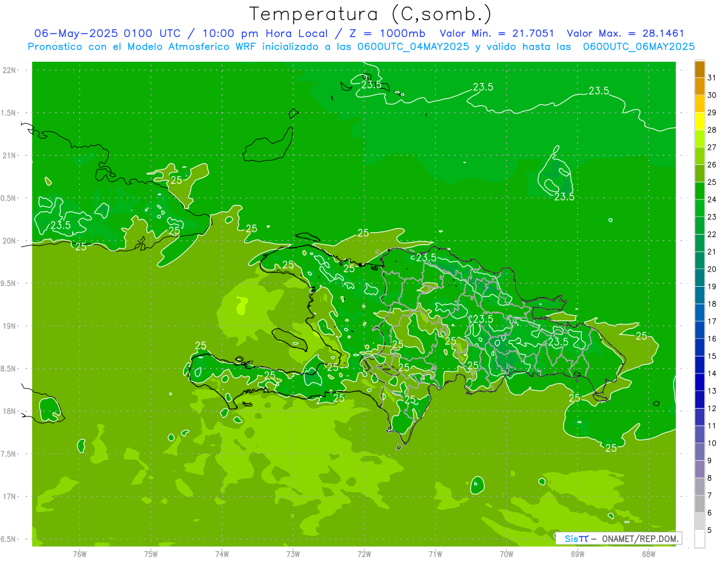Click the legend value 8

click(x=709, y=478)
